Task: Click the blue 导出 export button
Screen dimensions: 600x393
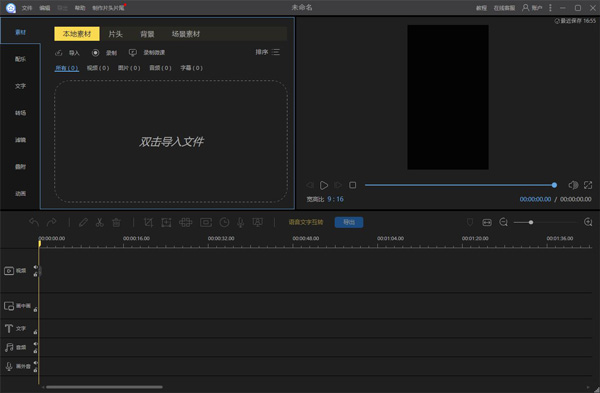Action: point(349,222)
